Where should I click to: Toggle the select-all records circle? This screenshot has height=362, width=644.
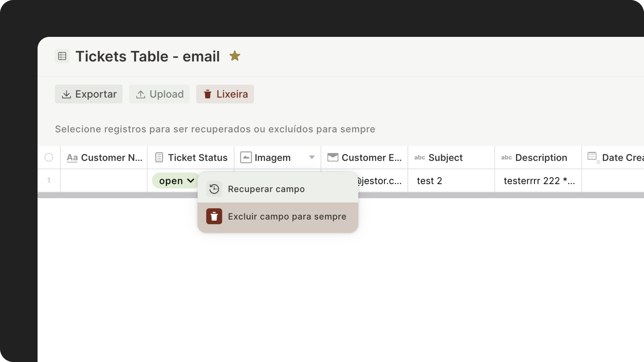click(x=49, y=157)
